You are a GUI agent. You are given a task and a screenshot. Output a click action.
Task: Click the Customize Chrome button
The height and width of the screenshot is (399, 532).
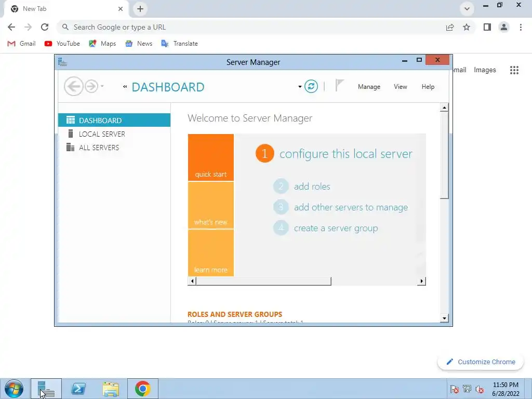481,362
